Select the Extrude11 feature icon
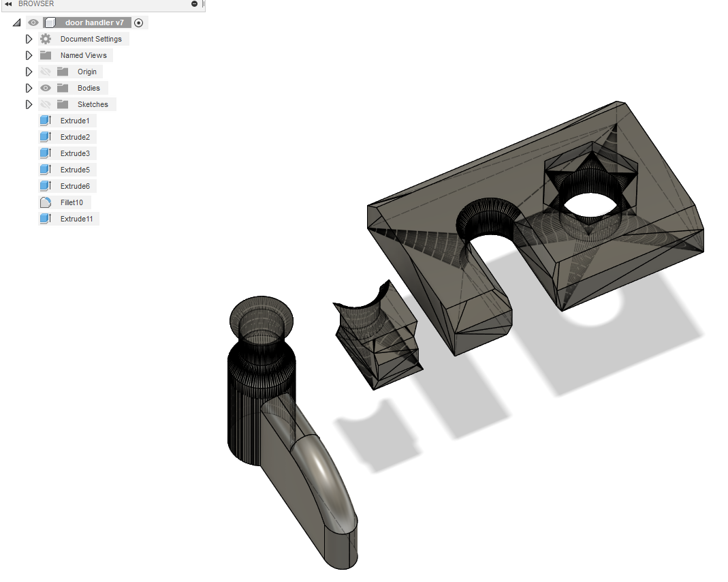Image resolution: width=728 pixels, height=582 pixels. [46, 219]
